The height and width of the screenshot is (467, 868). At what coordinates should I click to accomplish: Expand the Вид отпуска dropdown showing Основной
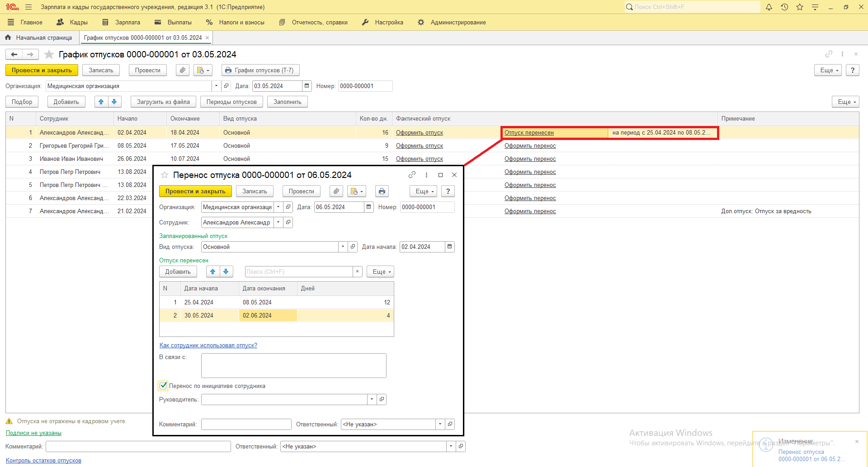point(343,247)
